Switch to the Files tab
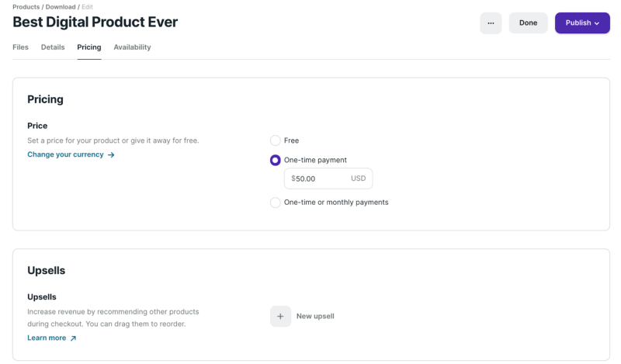This screenshot has height=364, width=621. pyautogui.click(x=20, y=47)
